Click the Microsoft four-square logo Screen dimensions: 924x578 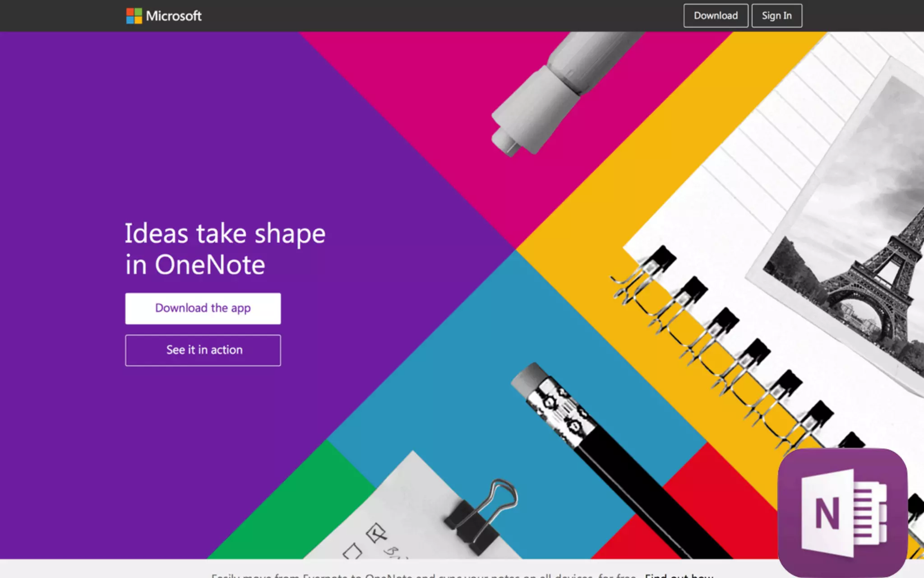click(134, 16)
